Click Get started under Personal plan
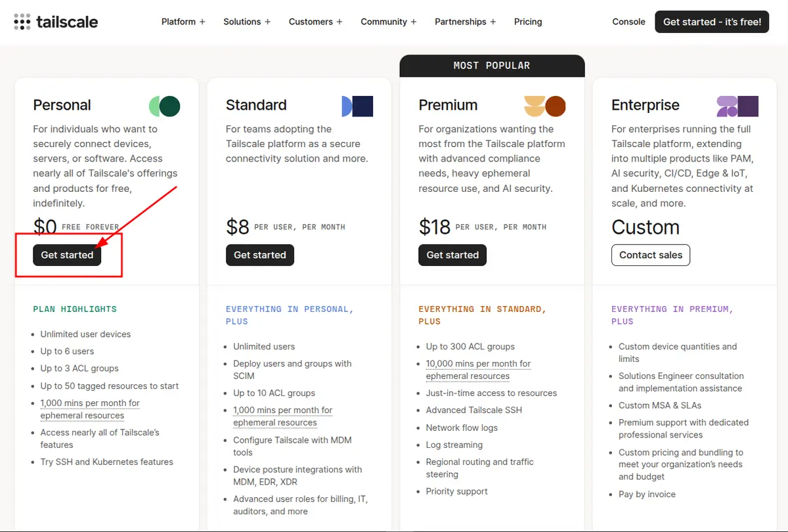 tap(67, 255)
